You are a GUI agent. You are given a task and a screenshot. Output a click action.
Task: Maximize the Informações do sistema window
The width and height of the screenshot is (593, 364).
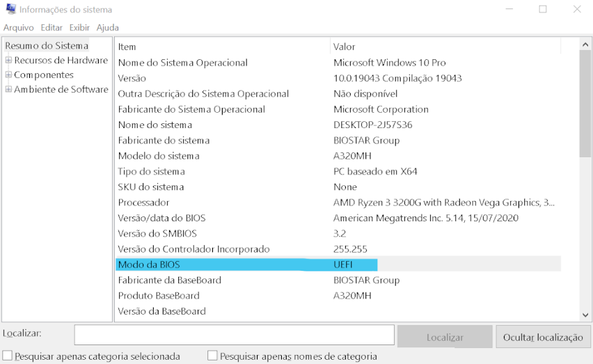coord(543,10)
